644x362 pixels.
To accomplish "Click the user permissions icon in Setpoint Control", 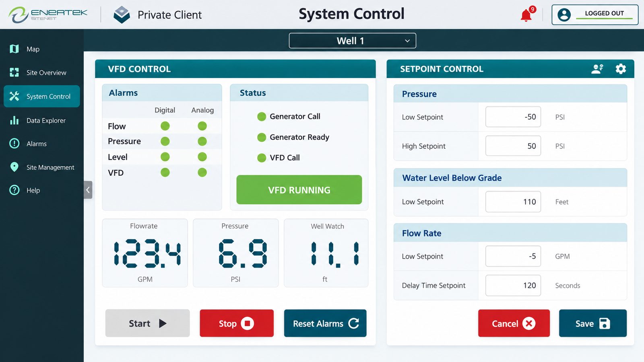I will pyautogui.click(x=597, y=69).
